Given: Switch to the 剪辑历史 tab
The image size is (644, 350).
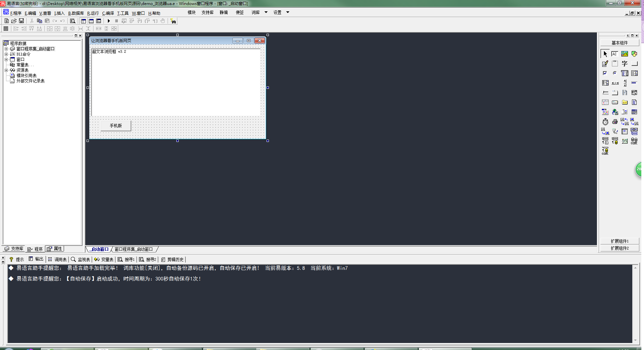Looking at the screenshot, I should 172,259.
